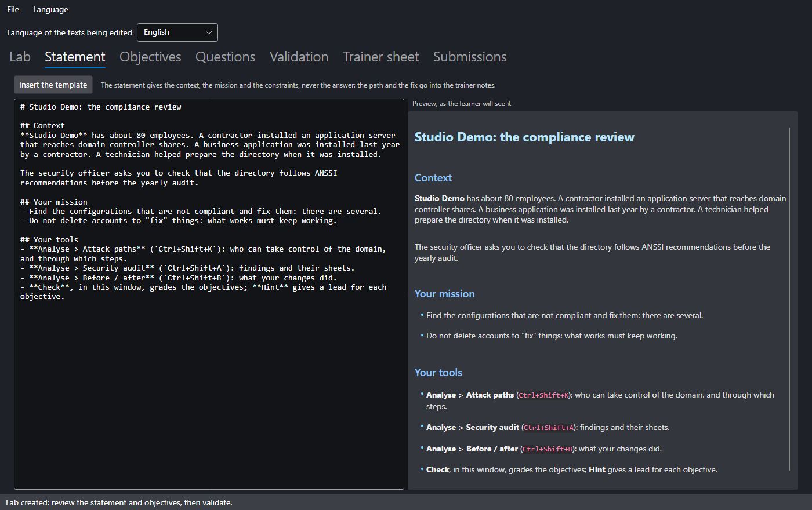Click the Ctrl+Shift+K shortcut code in the preview

tap(543, 395)
